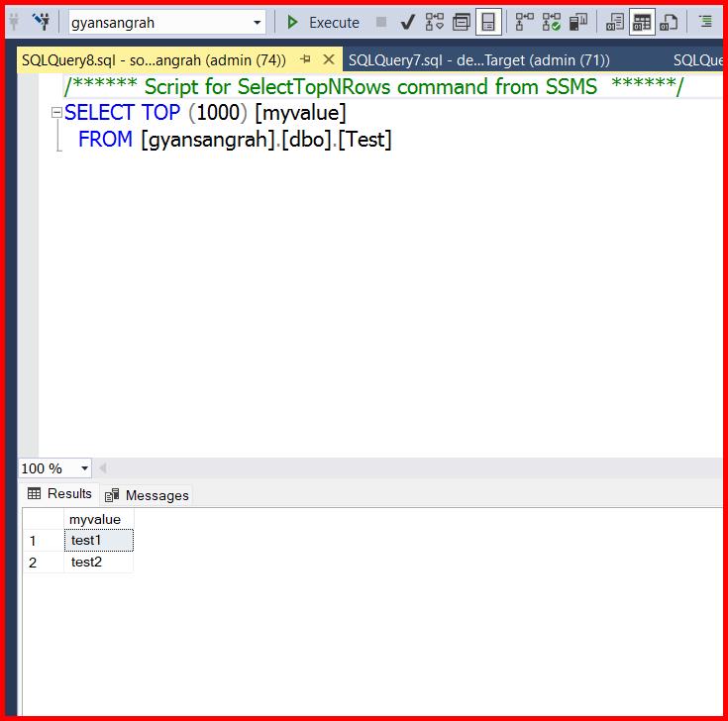
Task: Select the Results to Grid icon
Action: coord(642,22)
